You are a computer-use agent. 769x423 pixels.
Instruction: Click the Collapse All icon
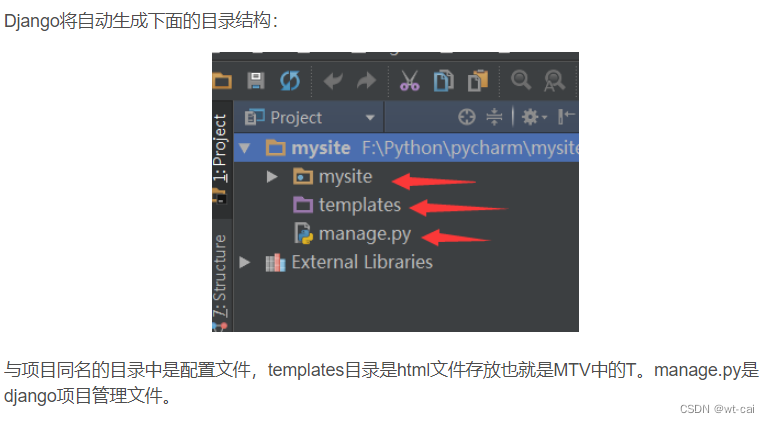[x=494, y=117]
